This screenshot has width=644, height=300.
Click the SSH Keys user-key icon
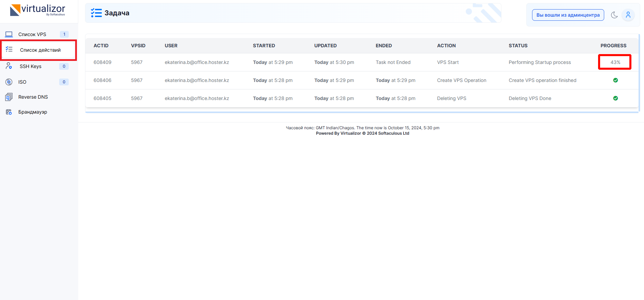tap(9, 66)
